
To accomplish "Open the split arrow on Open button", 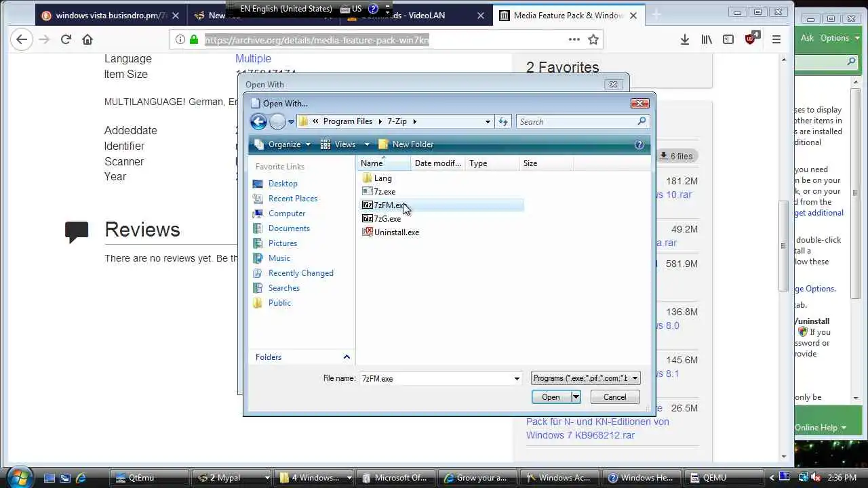I will 576,397.
